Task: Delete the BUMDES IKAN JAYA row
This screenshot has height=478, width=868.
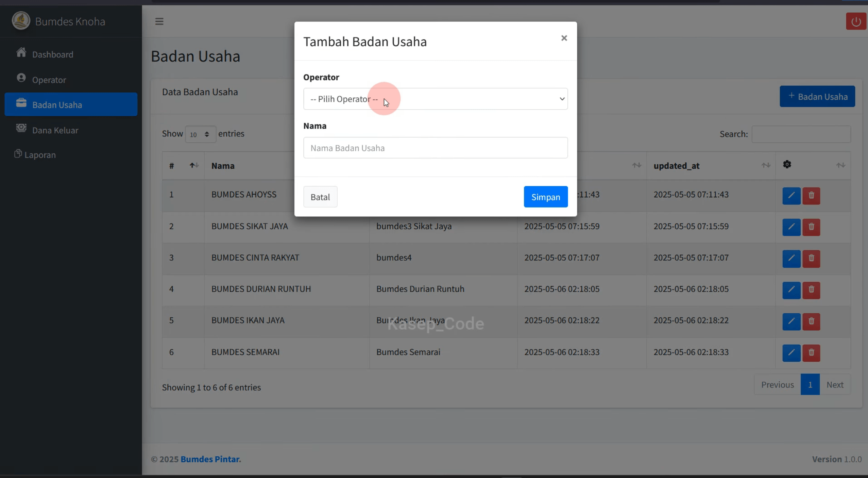Action: (811, 322)
